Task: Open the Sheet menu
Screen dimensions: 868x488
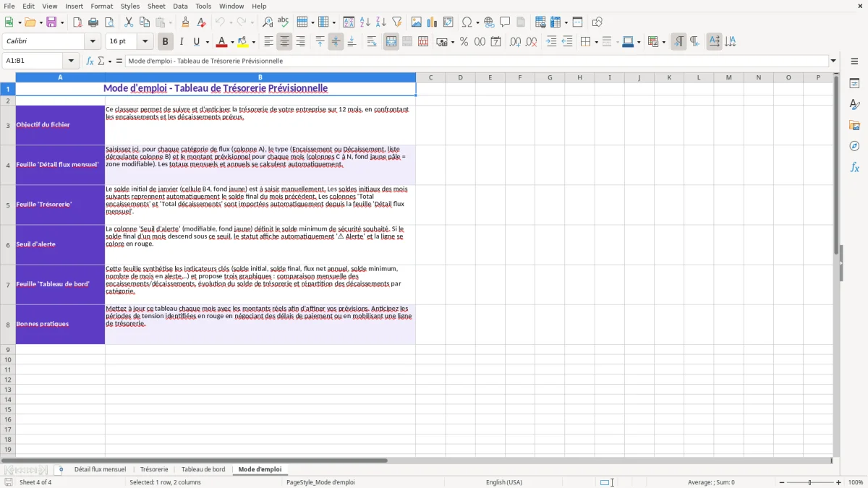Action: pyautogui.click(x=156, y=6)
